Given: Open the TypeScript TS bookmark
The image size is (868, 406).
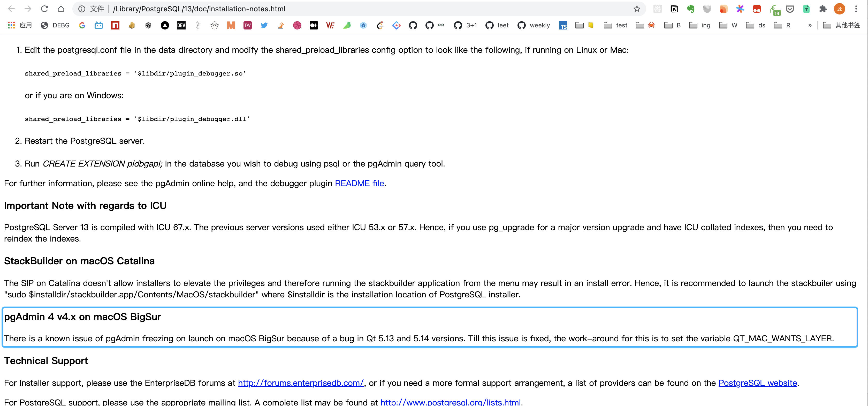Looking at the screenshot, I should 563,25.
